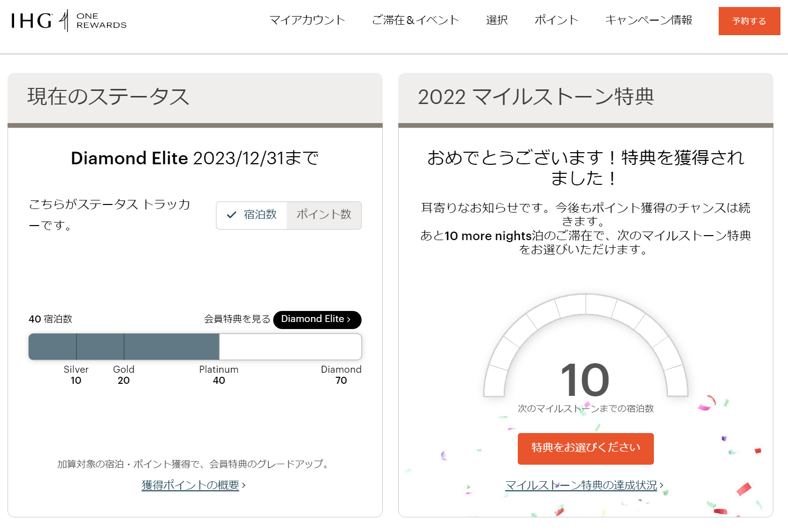Open the ご滞在&イベント menu
Screen dimensions: 788x532
(x=415, y=20)
